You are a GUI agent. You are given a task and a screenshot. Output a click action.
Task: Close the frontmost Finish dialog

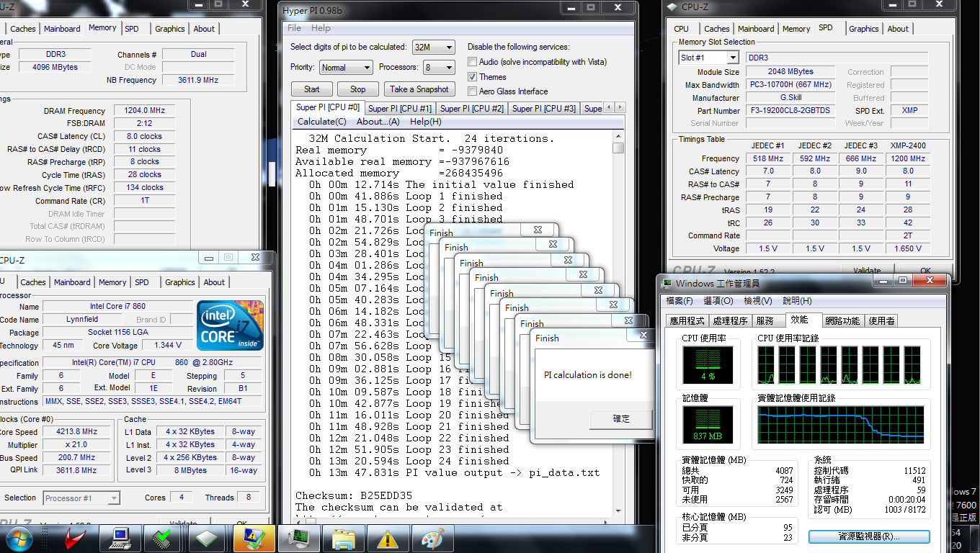tap(643, 336)
